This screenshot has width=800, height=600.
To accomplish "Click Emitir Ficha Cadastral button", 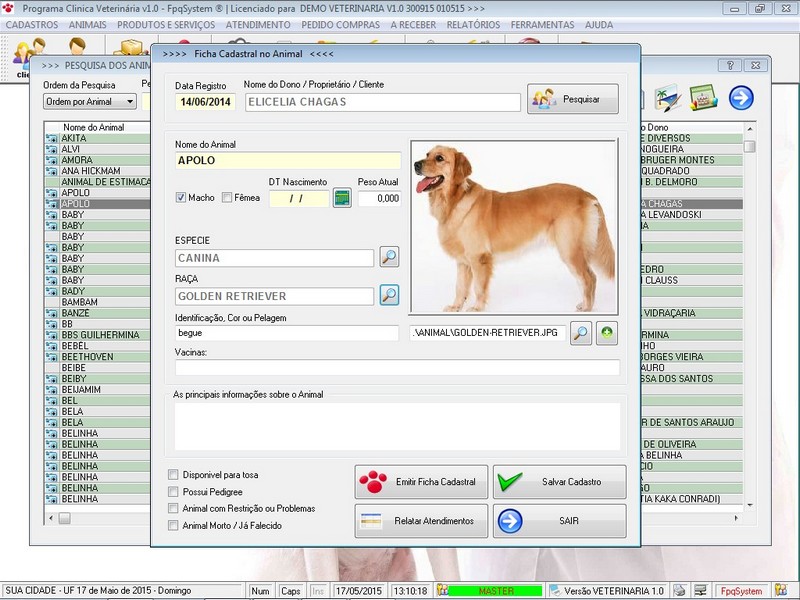I will pos(421,482).
